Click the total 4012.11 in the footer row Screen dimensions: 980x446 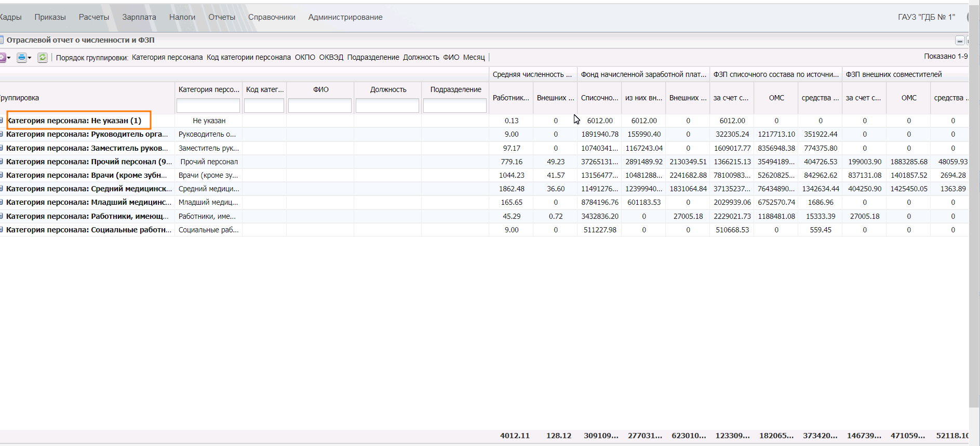[515, 436]
